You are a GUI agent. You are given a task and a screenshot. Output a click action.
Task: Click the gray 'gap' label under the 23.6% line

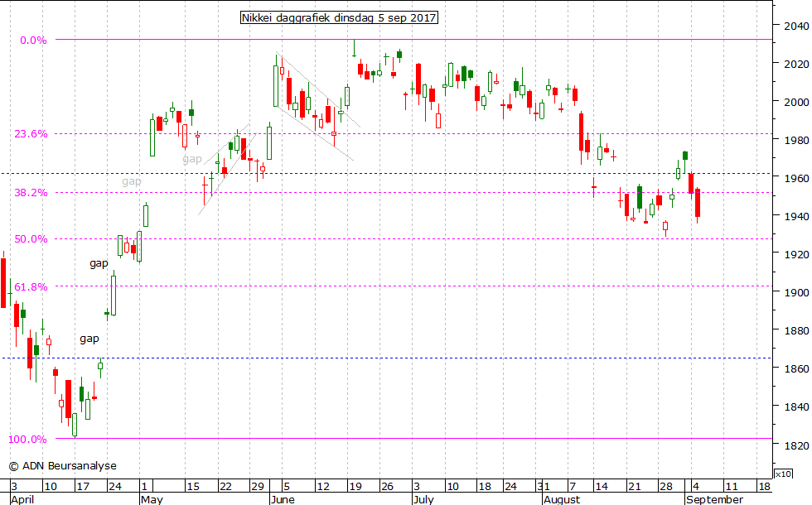(x=192, y=159)
